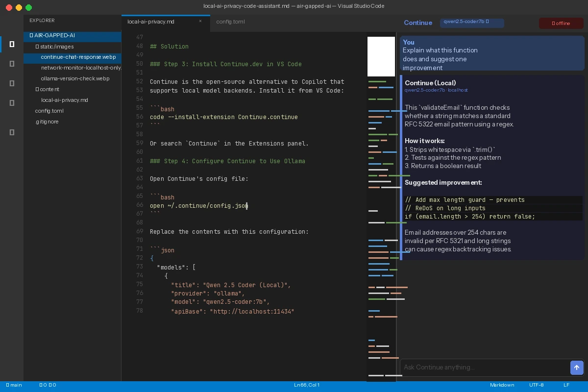This screenshot has height=392, width=588.
Task: Select the local-ai-privacy.md tab
Action: click(x=152, y=22)
